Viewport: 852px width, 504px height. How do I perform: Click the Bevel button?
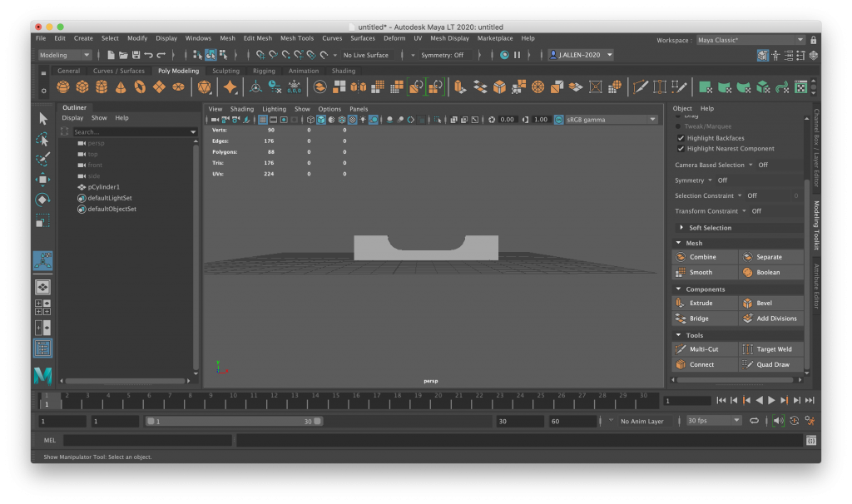(770, 304)
